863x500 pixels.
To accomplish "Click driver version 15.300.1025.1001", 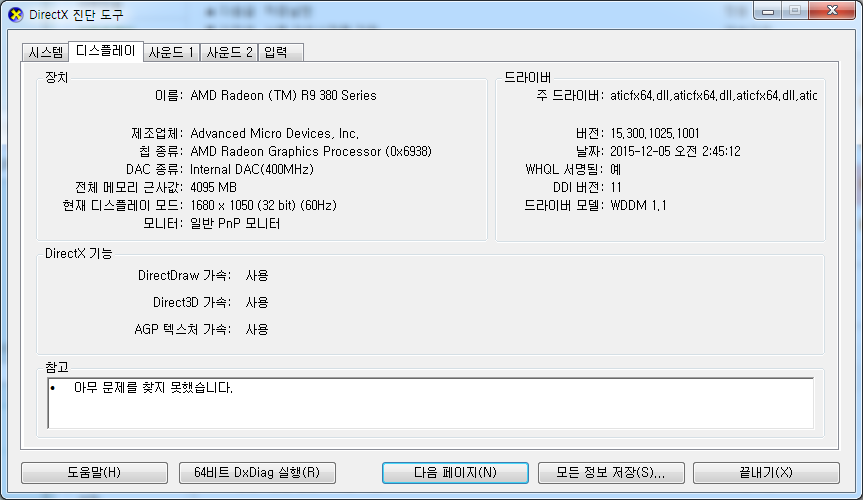I will (654, 133).
